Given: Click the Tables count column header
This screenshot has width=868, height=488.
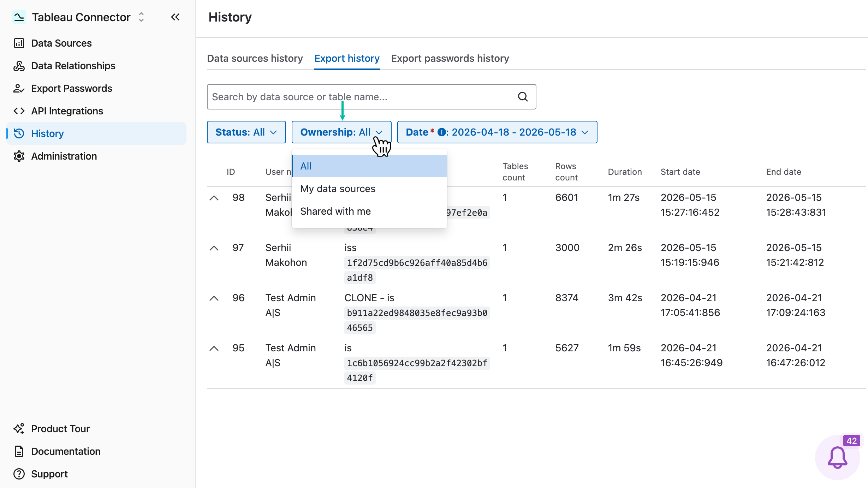Looking at the screenshot, I should tap(515, 172).
